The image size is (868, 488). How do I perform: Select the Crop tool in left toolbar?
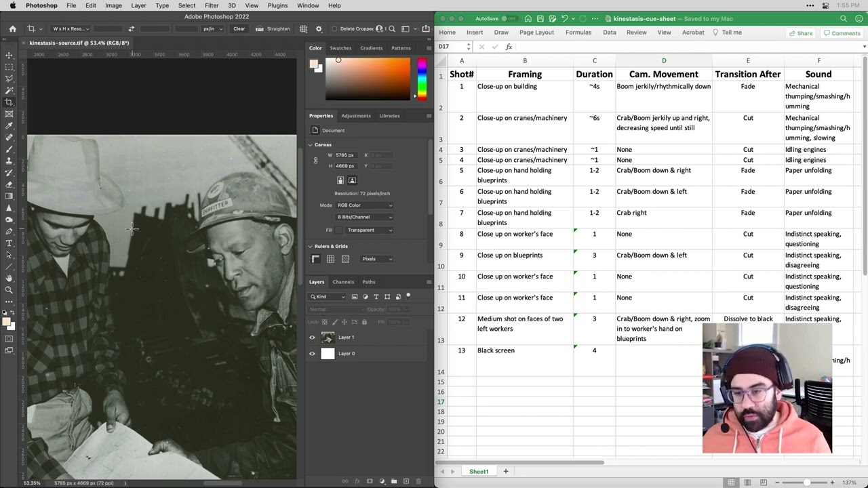9,102
